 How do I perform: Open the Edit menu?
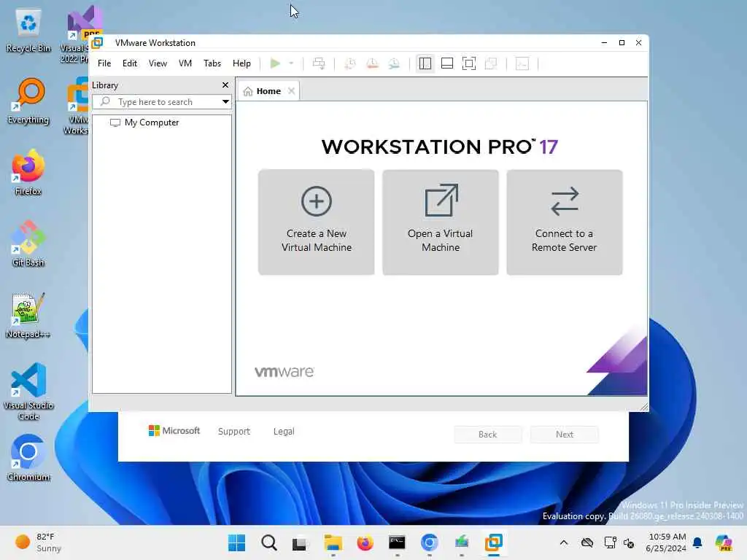click(x=130, y=63)
